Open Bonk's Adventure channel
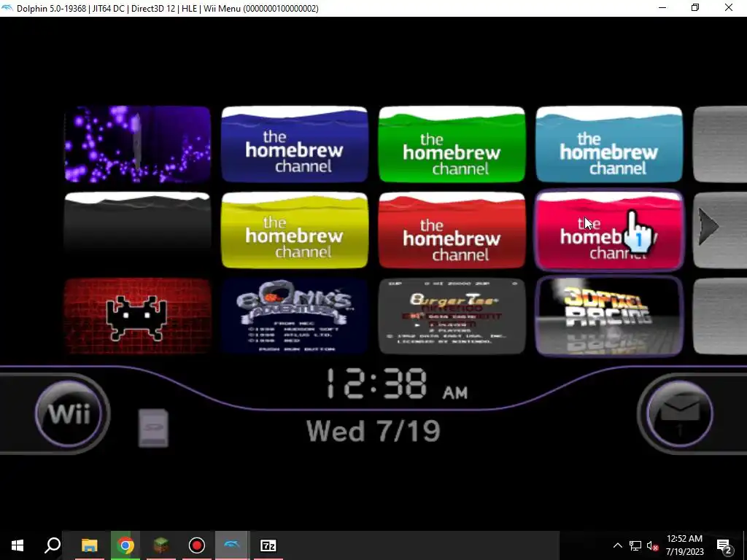This screenshot has height=560, width=747. [x=295, y=316]
